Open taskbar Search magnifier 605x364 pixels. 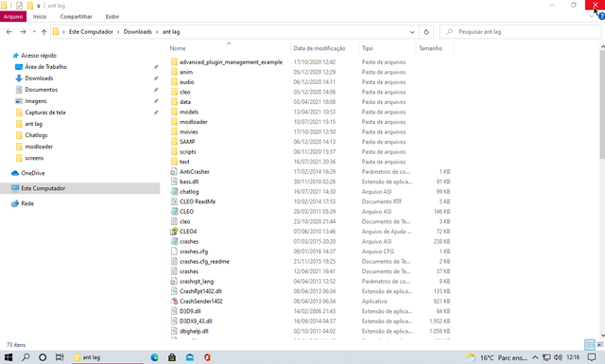pyautogui.click(x=26, y=357)
